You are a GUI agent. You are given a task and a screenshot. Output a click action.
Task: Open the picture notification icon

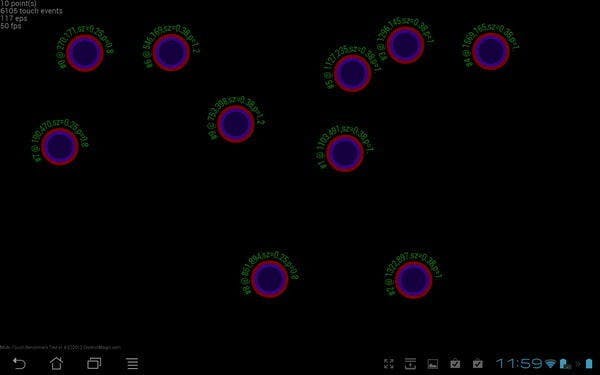click(x=432, y=364)
